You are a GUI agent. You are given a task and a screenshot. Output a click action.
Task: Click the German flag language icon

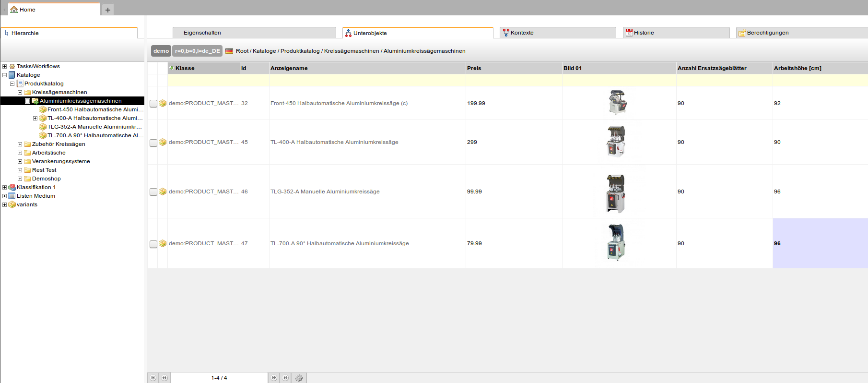229,51
